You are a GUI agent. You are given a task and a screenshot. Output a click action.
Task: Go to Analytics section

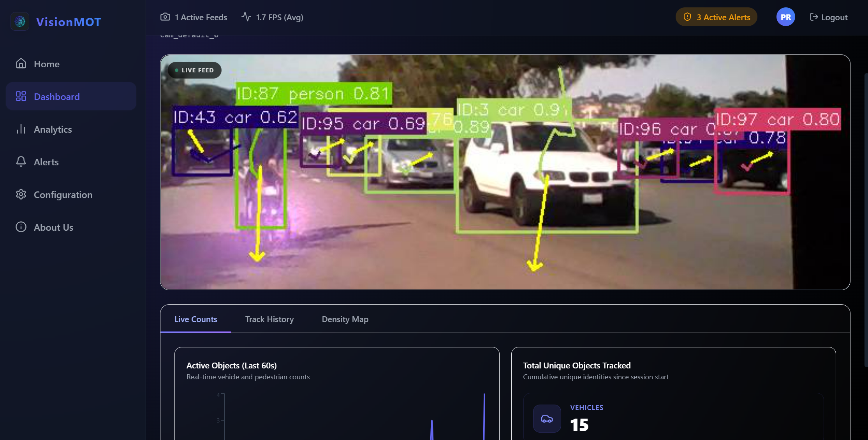(x=71, y=129)
